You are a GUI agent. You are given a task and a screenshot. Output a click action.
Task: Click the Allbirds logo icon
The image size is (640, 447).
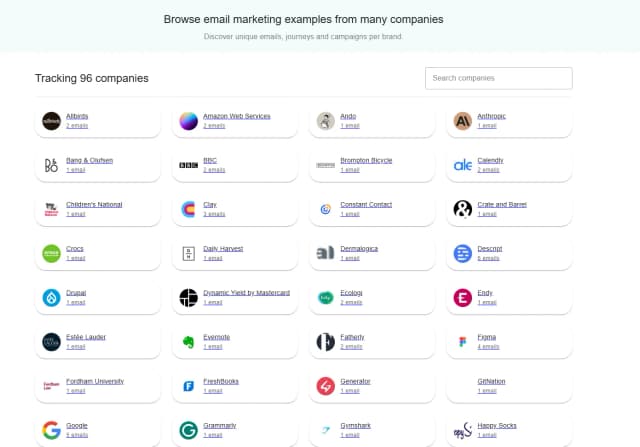click(x=51, y=121)
